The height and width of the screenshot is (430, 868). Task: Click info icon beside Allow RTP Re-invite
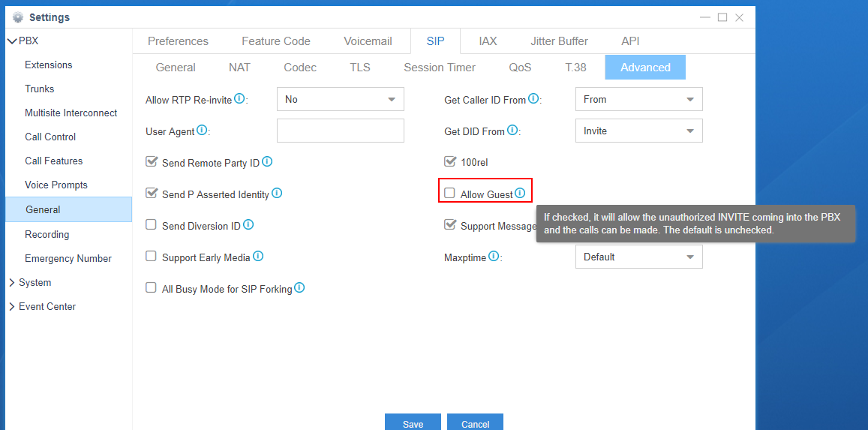click(x=239, y=98)
